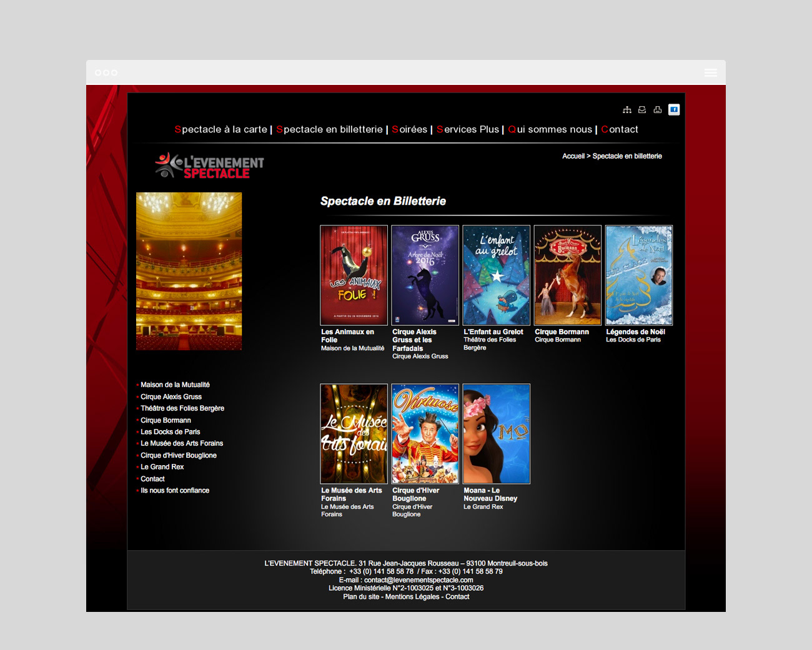The image size is (812, 650).
Task: Click Le Grand Rex venue under Moana
Action: (x=483, y=507)
